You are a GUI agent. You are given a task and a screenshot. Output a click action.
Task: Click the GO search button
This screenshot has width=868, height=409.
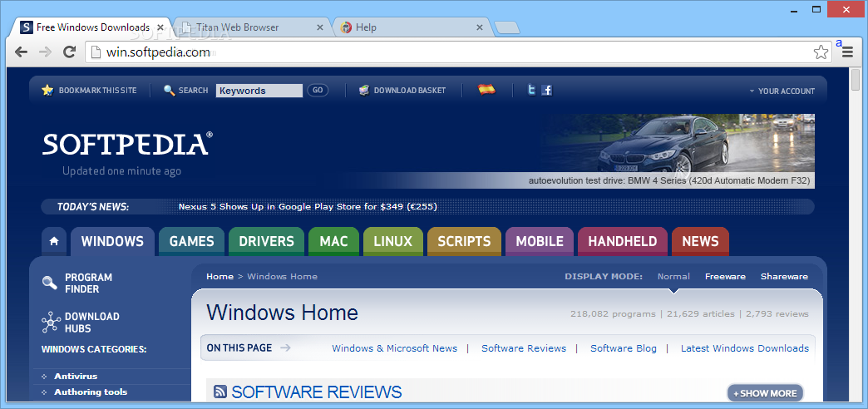pyautogui.click(x=318, y=91)
